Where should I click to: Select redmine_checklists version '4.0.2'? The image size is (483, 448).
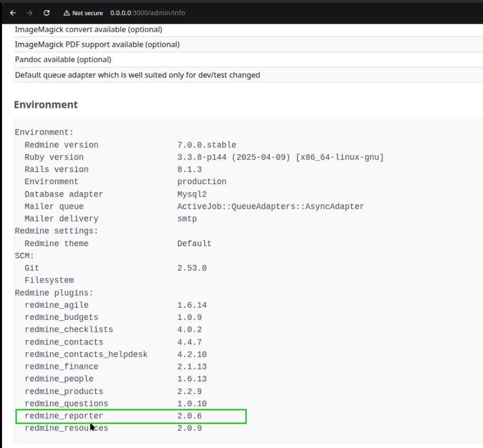[190, 329]
